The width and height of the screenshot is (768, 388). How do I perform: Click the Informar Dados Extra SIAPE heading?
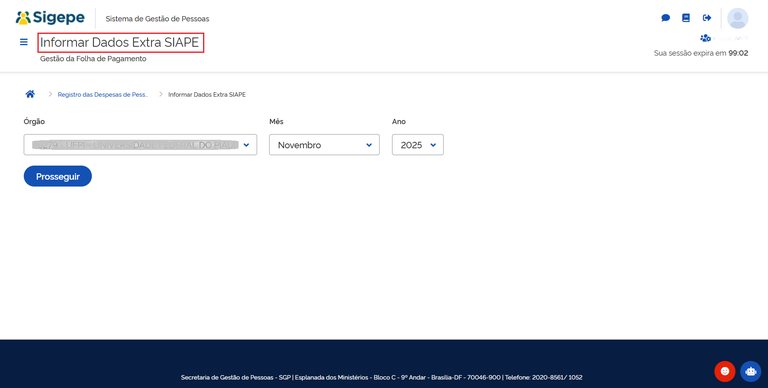[120, 43]
